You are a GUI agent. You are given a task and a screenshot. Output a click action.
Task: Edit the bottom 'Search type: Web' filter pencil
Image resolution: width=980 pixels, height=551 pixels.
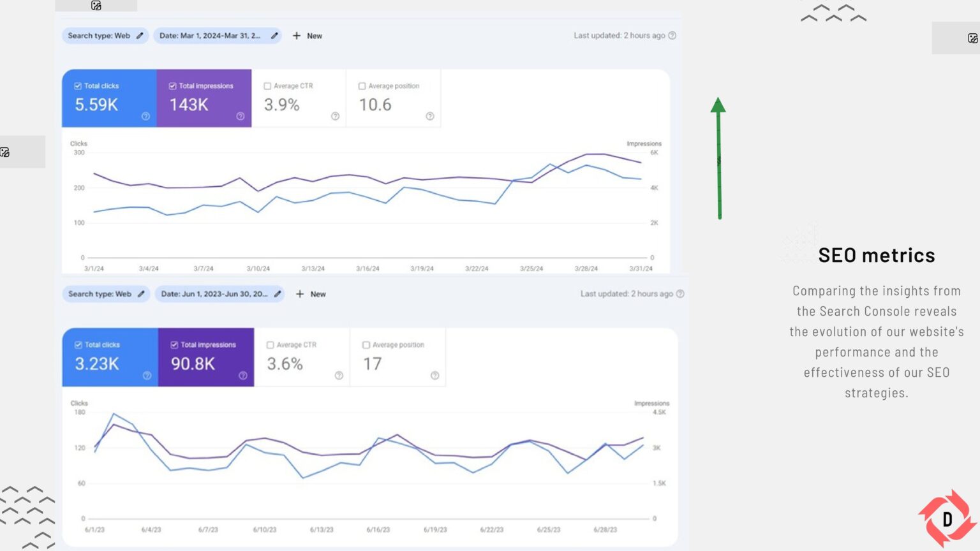pos(141,294)
